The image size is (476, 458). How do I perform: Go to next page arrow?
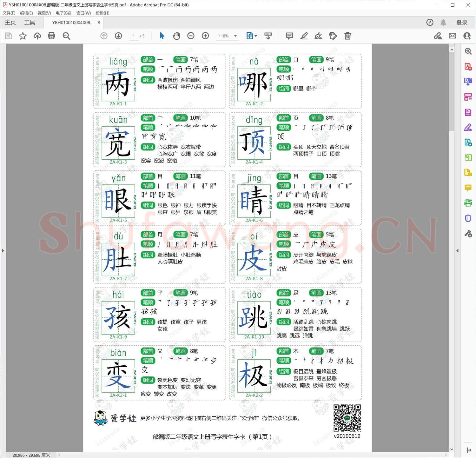118,36
